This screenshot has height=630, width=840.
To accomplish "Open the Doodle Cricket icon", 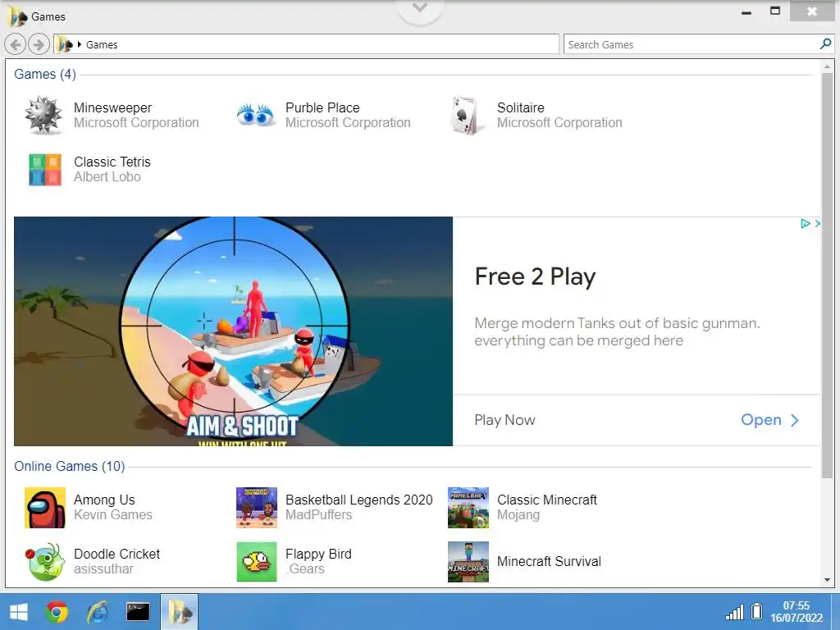I will click(x=45, y=561).
